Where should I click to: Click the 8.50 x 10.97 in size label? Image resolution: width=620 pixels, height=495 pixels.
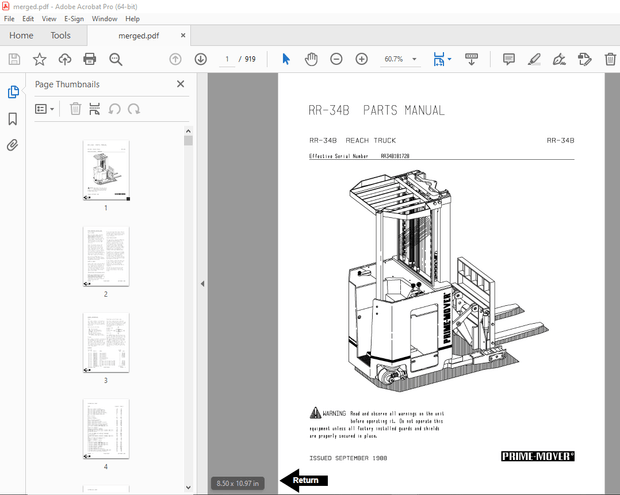point(238,483)
